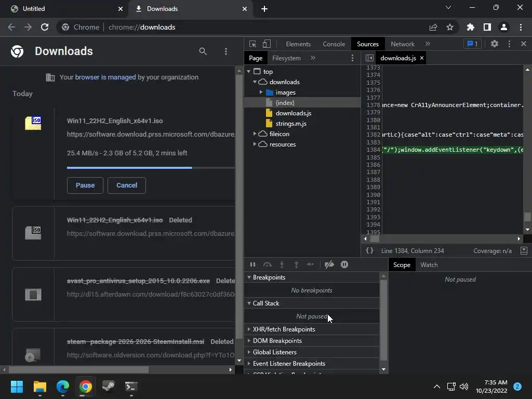Image resolution: width=532 pixels, height=399 pixels.
Task: Expand the resources domain node
Action: click(x=255, y=144)
